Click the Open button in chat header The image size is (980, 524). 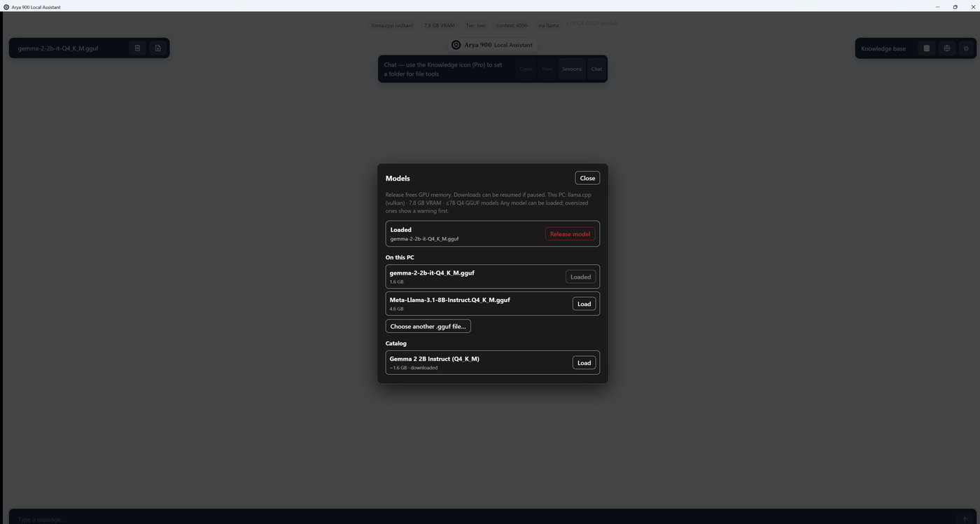point(526,69)
